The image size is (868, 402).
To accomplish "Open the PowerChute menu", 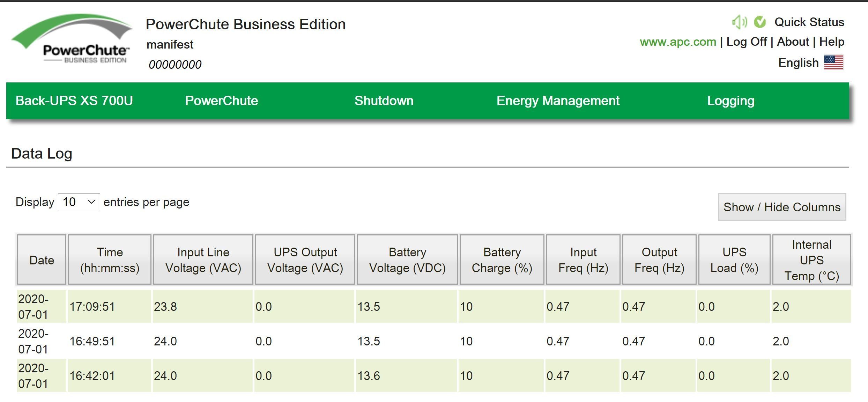I will [x=222, y=101].
